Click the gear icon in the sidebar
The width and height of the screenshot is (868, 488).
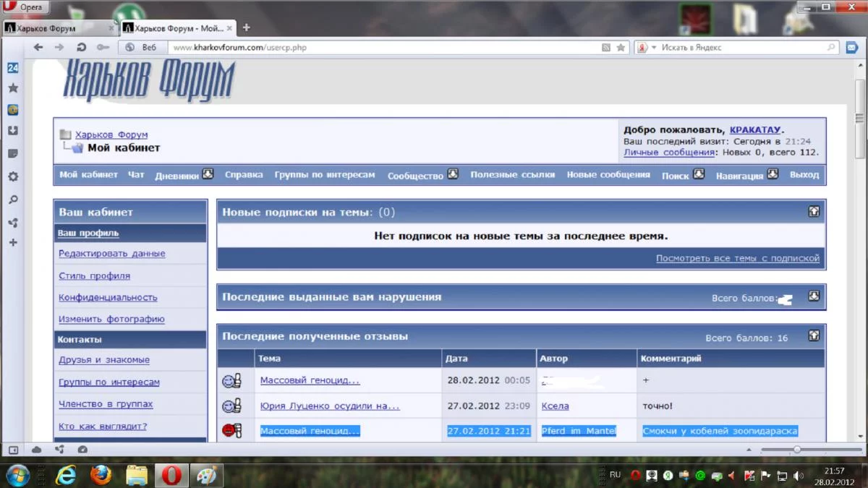[x=13, y=176]
